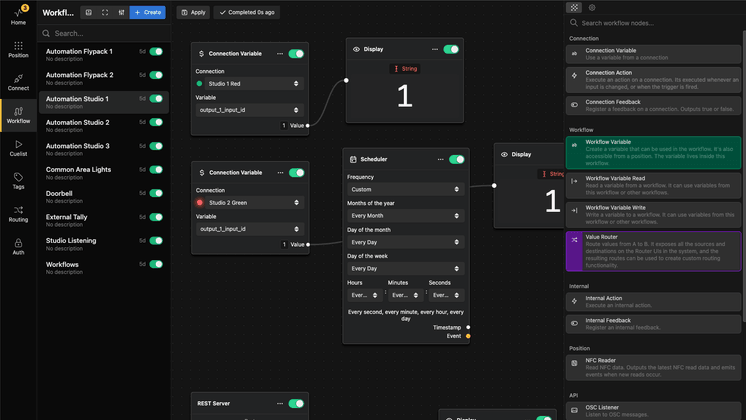Toggle Doorbell workflow switch
Image resolution: width=746 pixels, height=420 pixels.
tap(156, 193)
